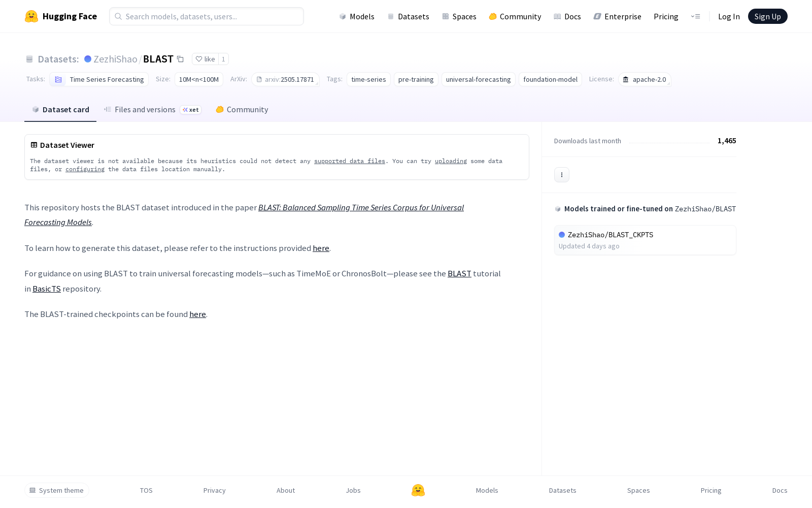
Task: Select the time-series tag
Action: pyautogui.click(x=368, y=79)
